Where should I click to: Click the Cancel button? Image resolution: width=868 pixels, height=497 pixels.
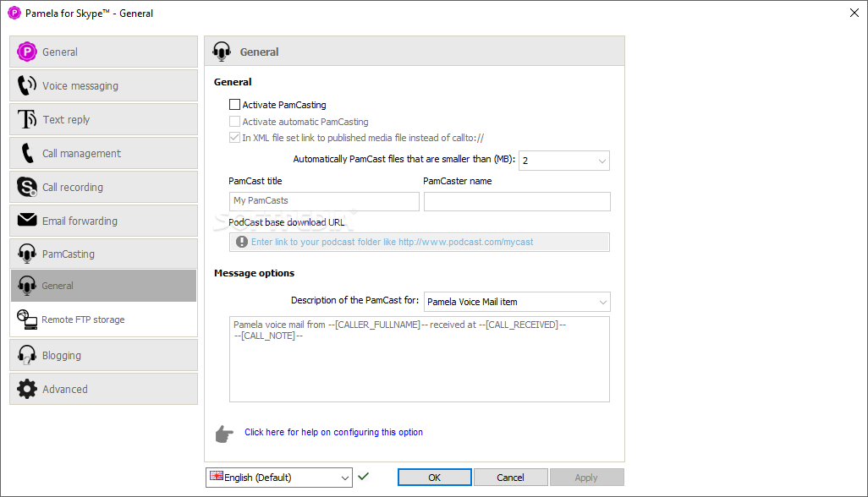[x=510, y=477]
